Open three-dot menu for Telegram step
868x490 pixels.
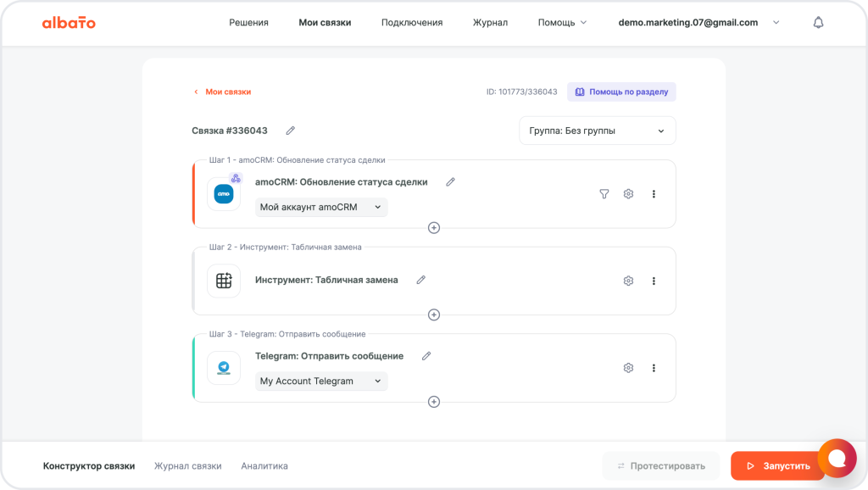654,368
